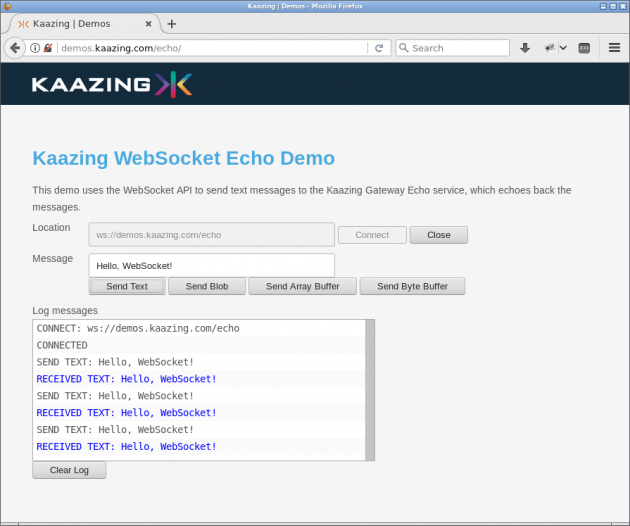Click the Firefox icon in title bar
This screenshot has height=526, width=630.
[7, 6]
